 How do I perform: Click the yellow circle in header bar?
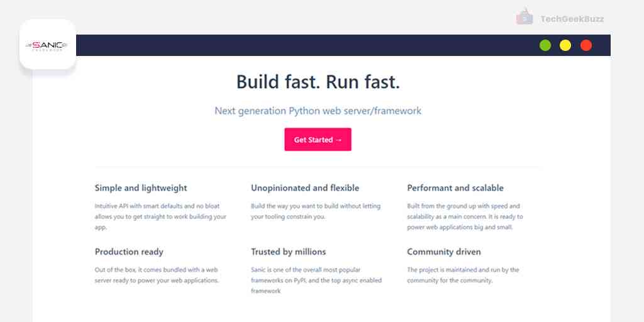(x=565, y=45)
